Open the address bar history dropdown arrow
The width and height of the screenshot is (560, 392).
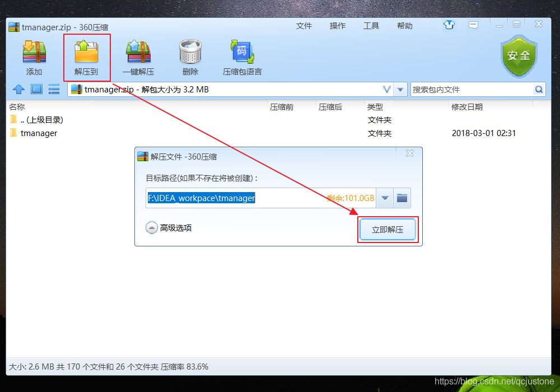pos(400,89)
